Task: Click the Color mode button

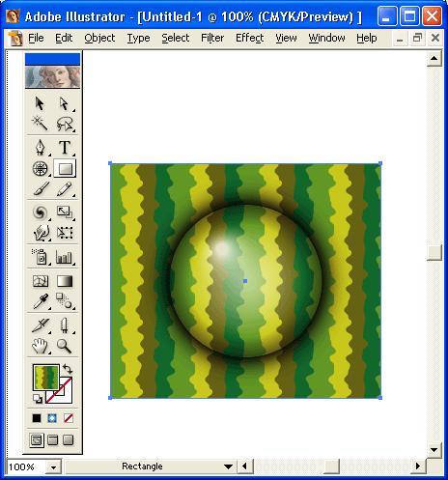Action: pyautogui.click(x=37, y=418)
